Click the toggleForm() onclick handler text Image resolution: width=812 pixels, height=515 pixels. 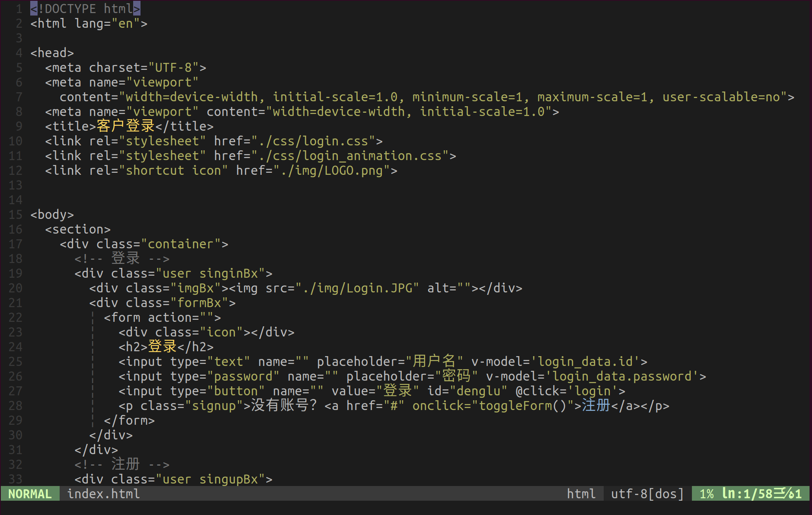click(522, 406)
